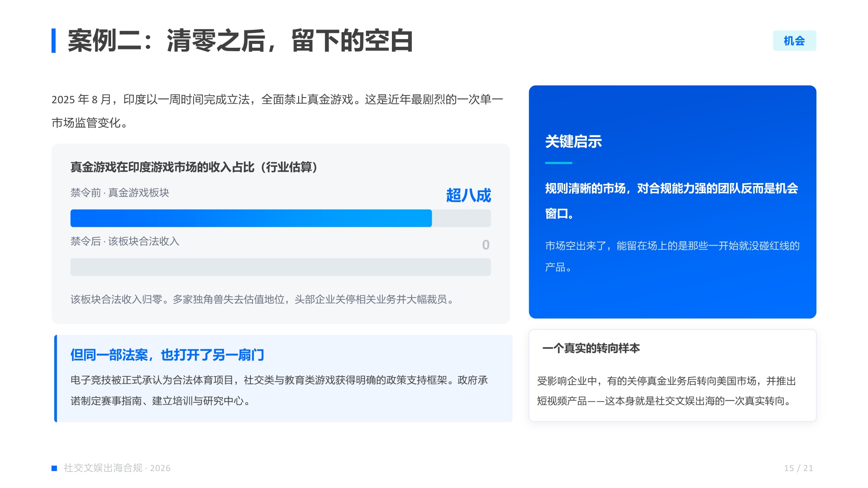
Task: Click the bold 规则清晰的市场 statement
Action: [672, 201]
